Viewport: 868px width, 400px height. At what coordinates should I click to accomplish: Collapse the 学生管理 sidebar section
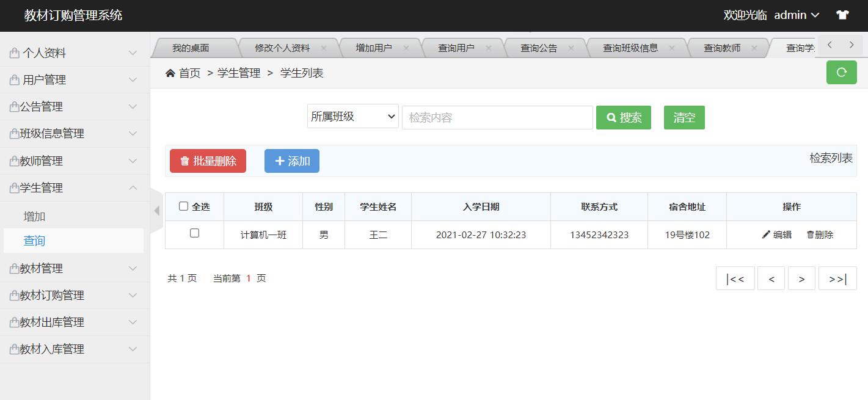coord(73,187)
